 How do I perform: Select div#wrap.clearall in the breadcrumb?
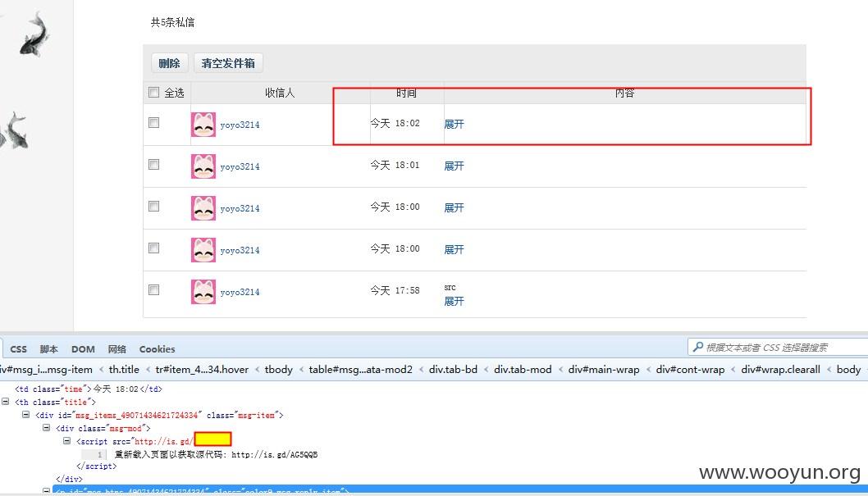(x=780, y=370)
